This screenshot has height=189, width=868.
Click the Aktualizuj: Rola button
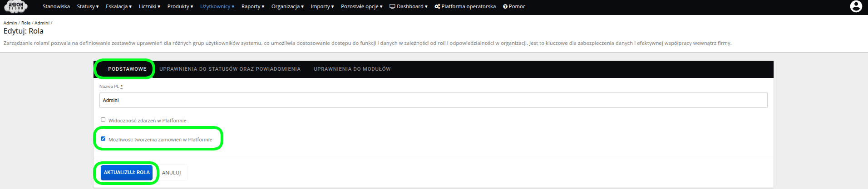(x=127, y=172)
